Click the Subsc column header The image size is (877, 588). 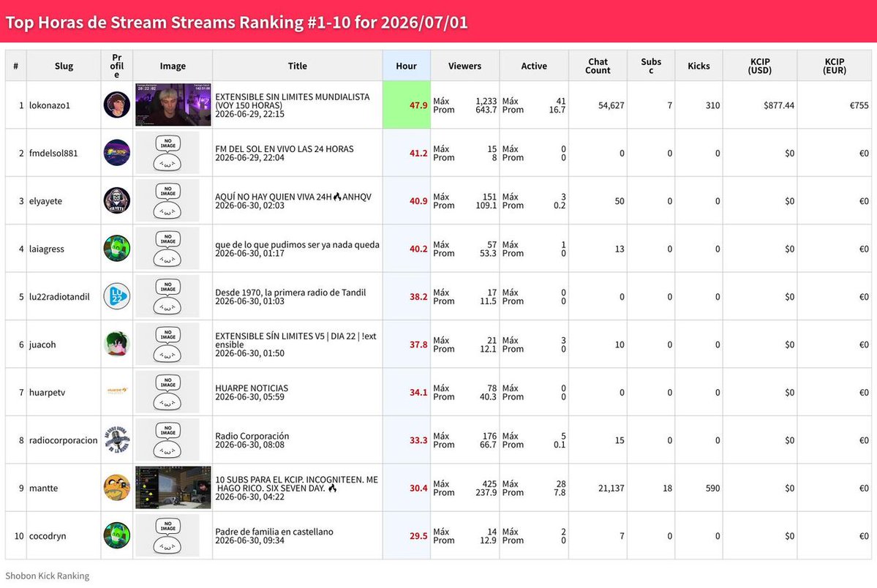pos(651,66)
